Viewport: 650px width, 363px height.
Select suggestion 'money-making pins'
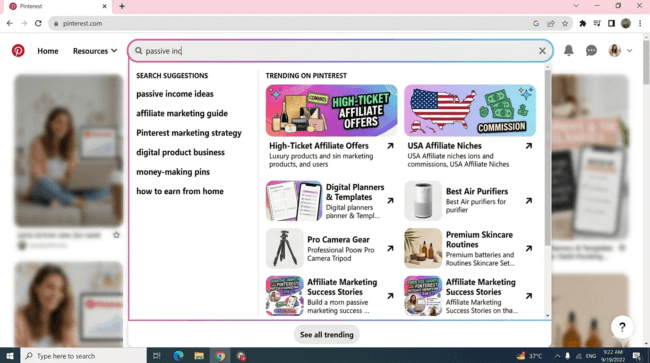[173, 172]
